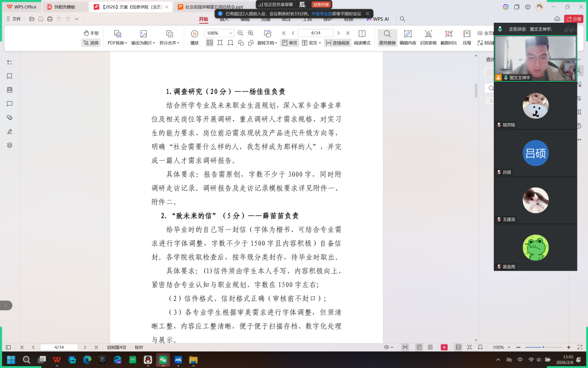Open the 100% zoom level dropdown
The height and width of the screenshot is (368, 588).
click(231, 33)
